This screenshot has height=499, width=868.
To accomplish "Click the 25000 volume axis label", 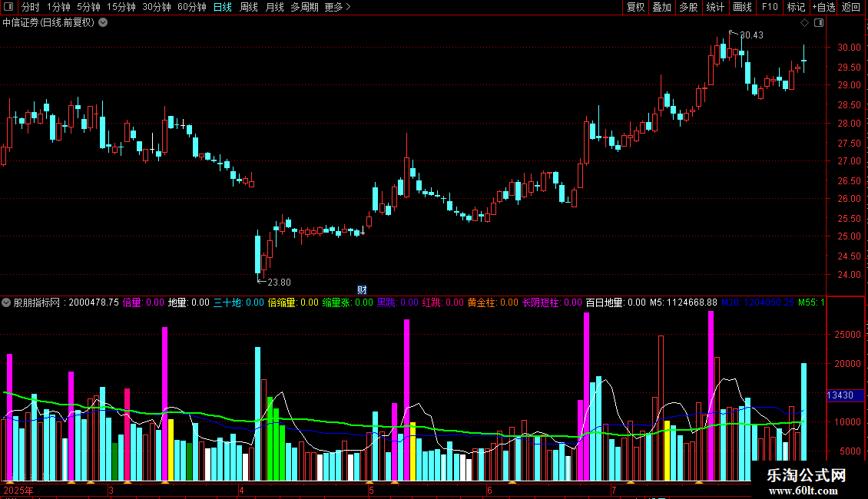I will [847, 335].
